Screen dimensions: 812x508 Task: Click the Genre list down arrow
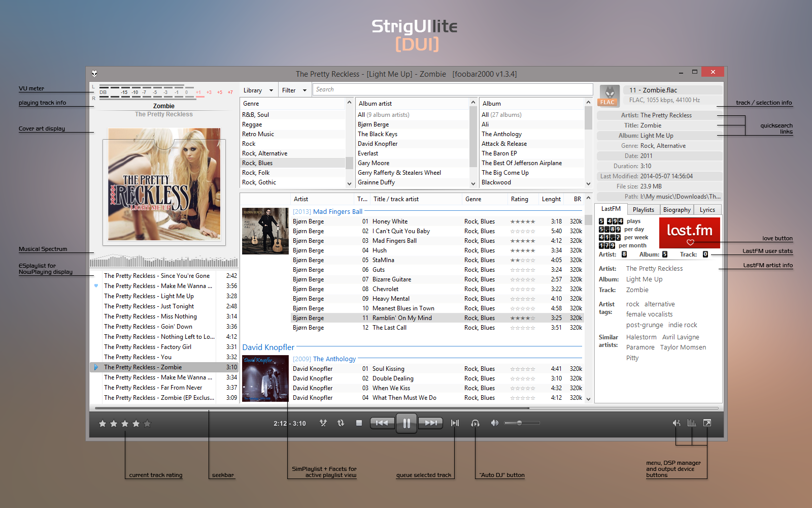349,183
